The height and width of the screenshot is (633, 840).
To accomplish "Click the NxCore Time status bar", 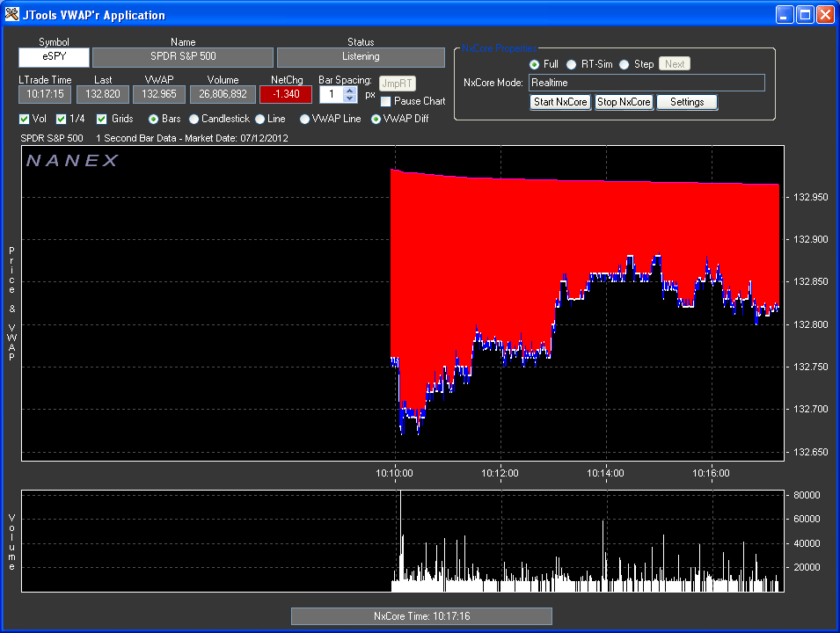I will (420, 615).
